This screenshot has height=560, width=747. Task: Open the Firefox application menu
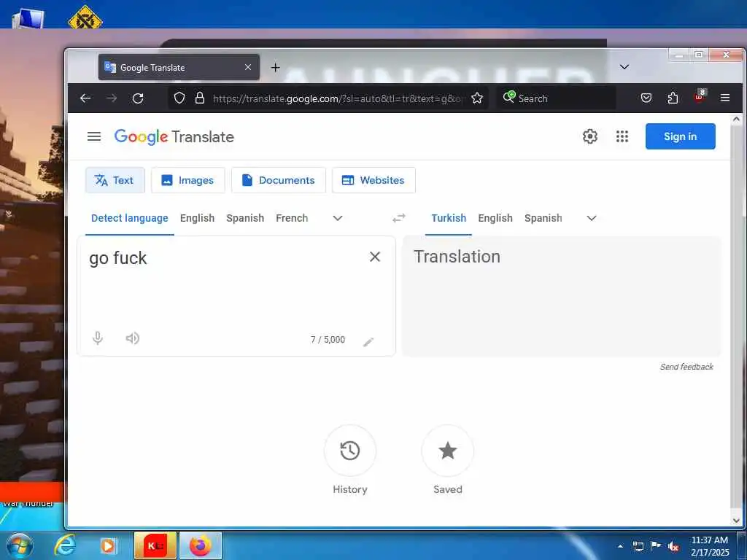click(x=725, y=98)
